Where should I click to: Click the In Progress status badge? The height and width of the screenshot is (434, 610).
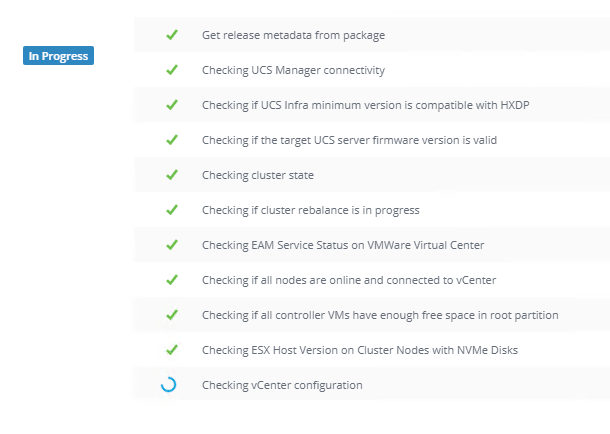pos(58,56)
